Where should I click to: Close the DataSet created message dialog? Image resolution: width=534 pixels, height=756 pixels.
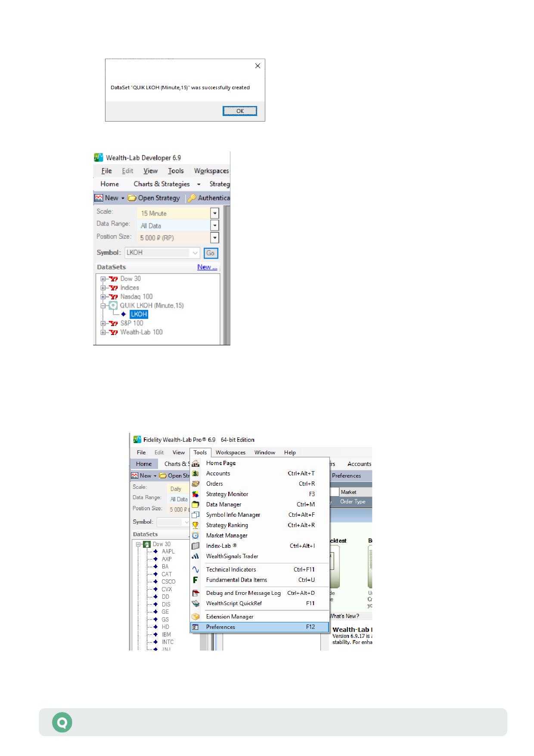point(258,66)
